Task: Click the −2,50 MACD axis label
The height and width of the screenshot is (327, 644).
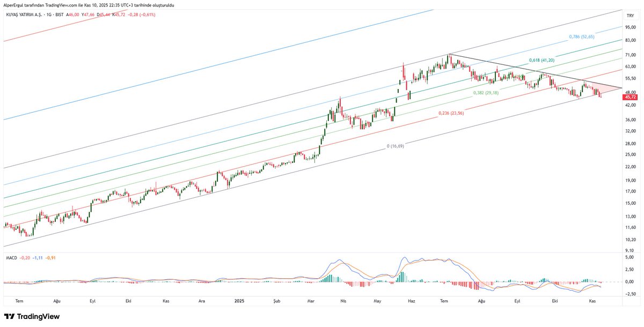Action: coord(630,294)
